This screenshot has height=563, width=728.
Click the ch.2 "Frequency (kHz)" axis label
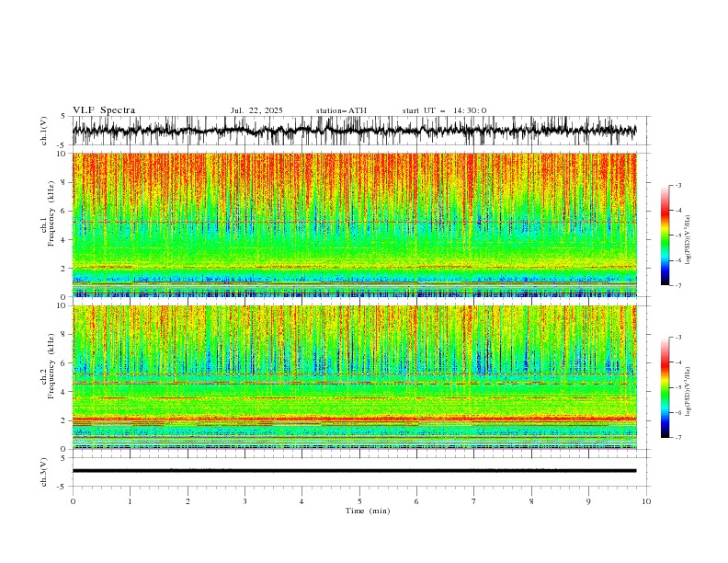pyautogui.click(x=51, y=366)
